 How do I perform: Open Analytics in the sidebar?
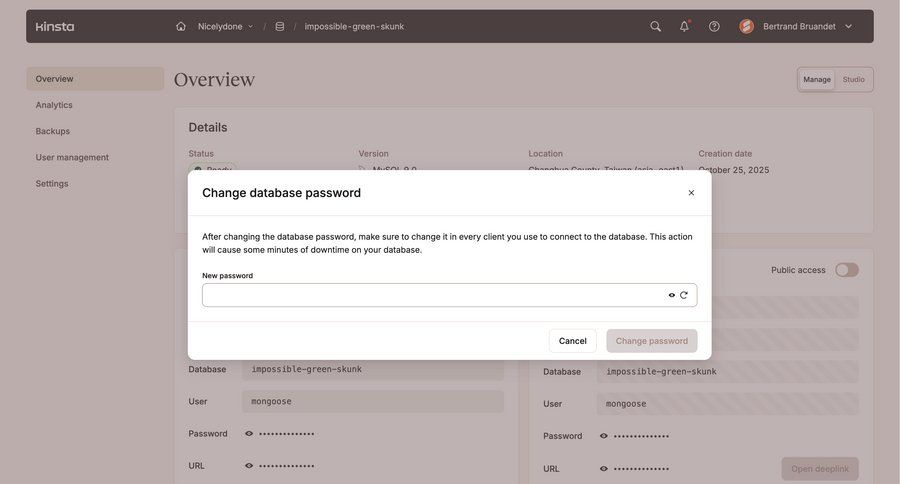54,105
